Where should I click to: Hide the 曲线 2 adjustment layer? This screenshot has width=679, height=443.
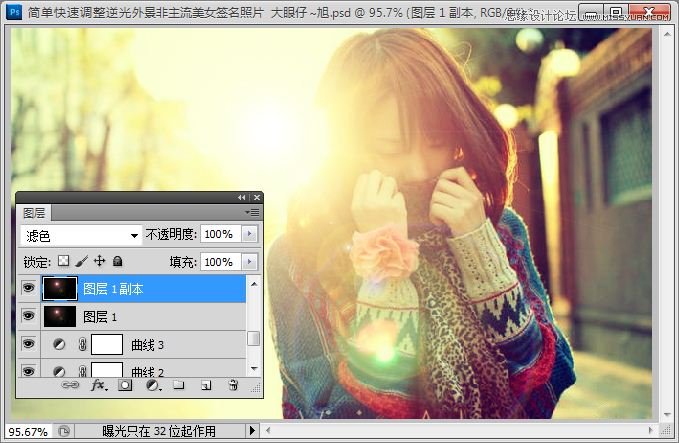point(29,371)
